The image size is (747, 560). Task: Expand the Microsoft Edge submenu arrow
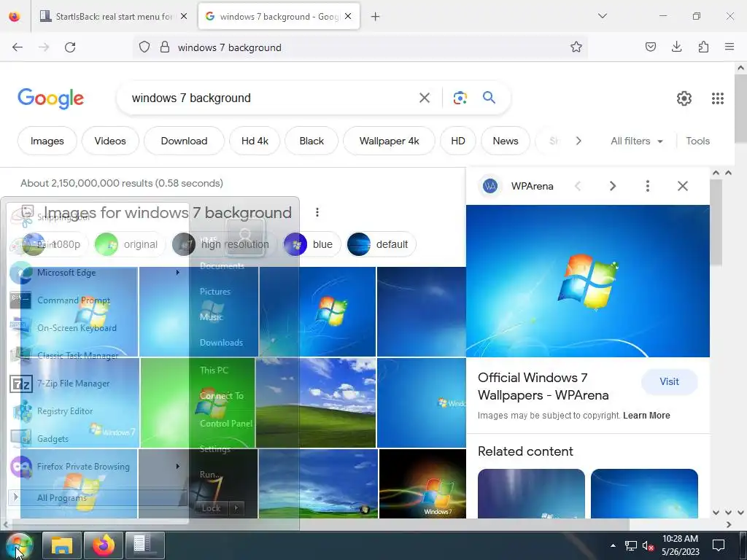point(178,273)
